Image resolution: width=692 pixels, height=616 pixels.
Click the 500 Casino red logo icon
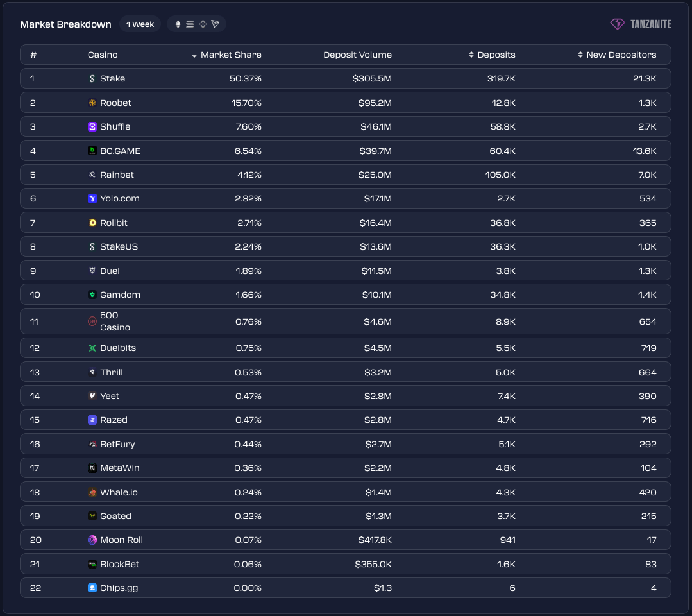coord(92,321)
